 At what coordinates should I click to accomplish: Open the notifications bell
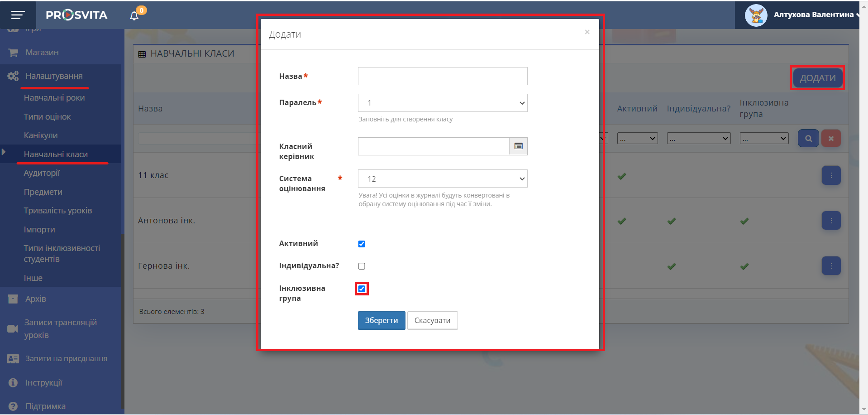[x=134, y=16]
